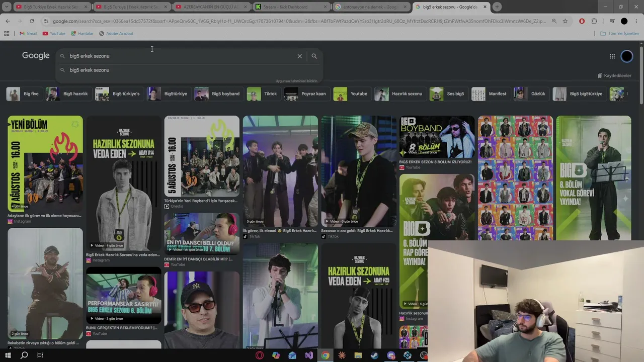The image size is (644, 362).
Task: Open the 'Aday #25' veda eden image
Action: pyautogui.click(x=359, y=297)
